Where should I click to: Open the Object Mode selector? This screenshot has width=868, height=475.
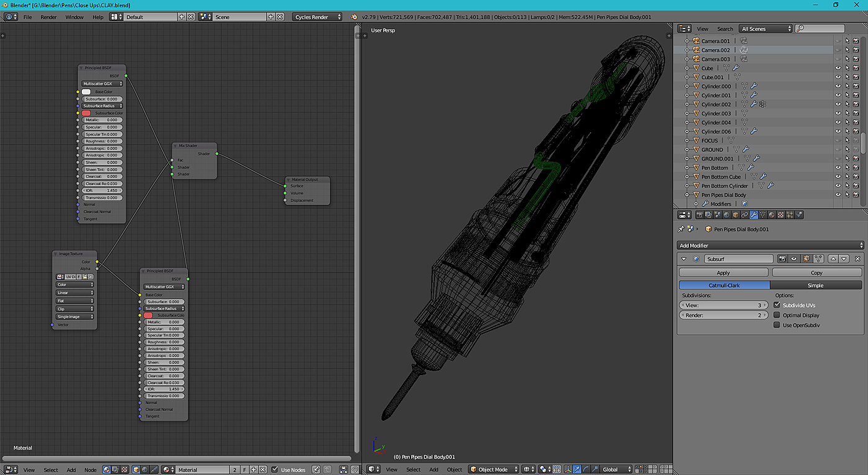494,469
